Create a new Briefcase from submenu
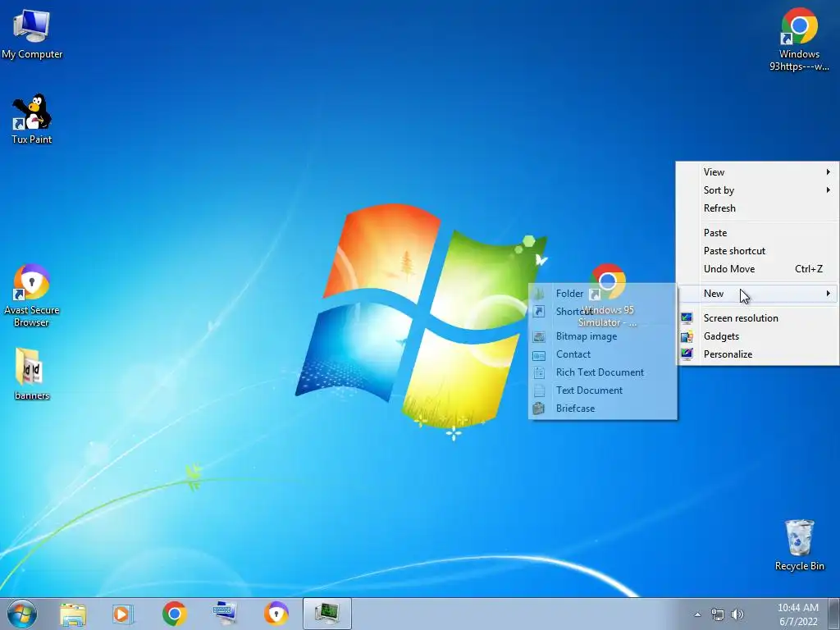The height and width of the screenshot is (630, 840). pyautogui.click(x=603, y=409)
